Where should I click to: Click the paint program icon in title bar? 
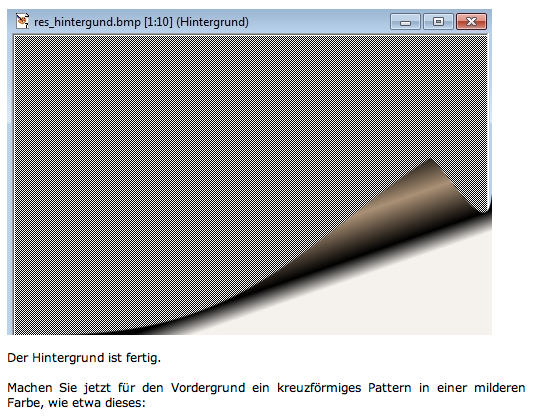(22, 21)
